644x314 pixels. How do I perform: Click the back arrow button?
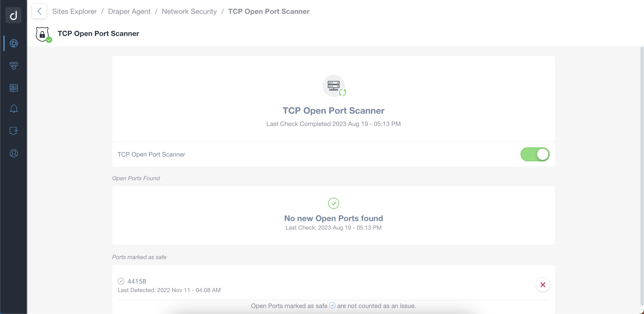pos(39,11)
